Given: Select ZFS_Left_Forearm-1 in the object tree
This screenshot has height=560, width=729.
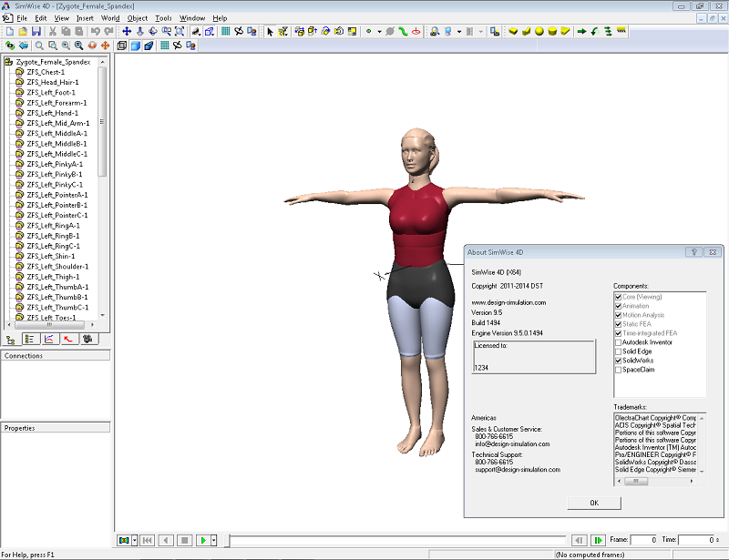Looking at the screenshot, I should (x=56, y=103).
